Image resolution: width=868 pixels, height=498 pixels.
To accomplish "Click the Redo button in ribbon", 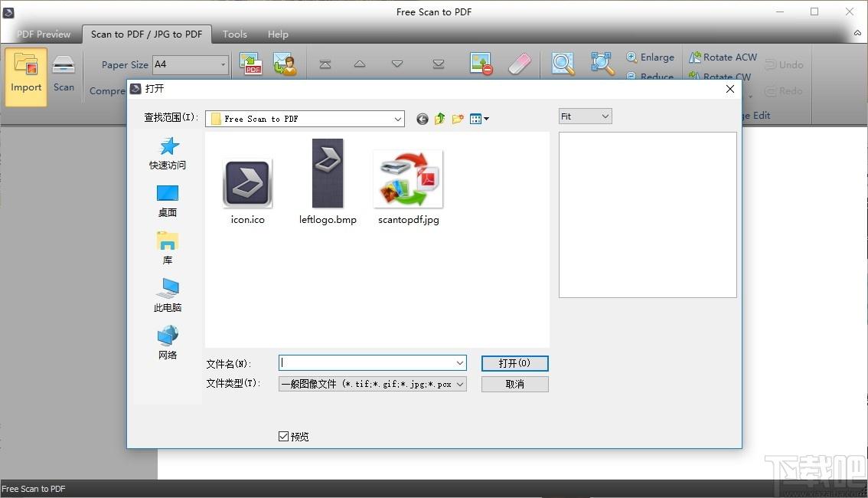I will click(x=783, y=91).
